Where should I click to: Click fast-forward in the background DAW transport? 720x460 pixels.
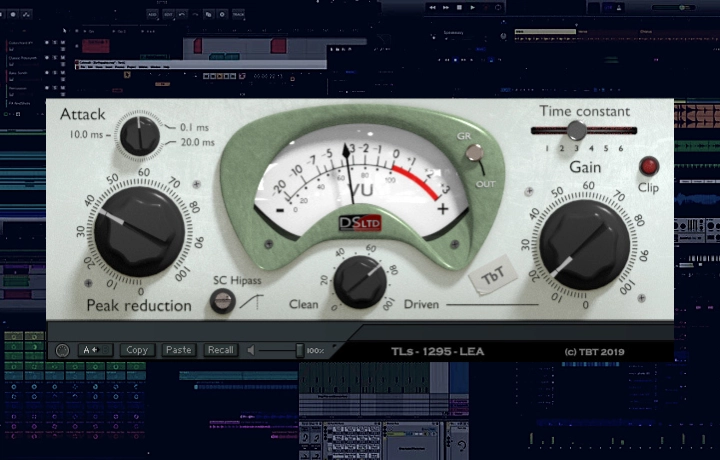click(445, 7)
